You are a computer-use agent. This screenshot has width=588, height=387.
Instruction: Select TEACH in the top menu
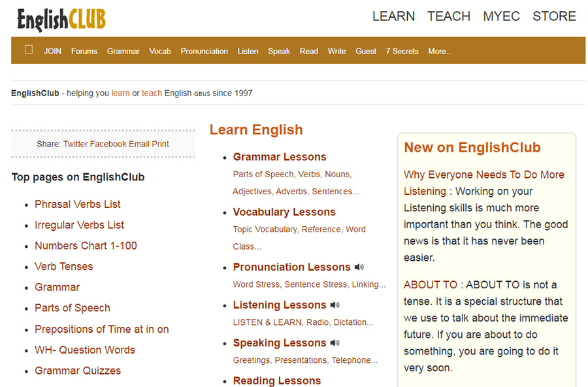pos(449,16)
